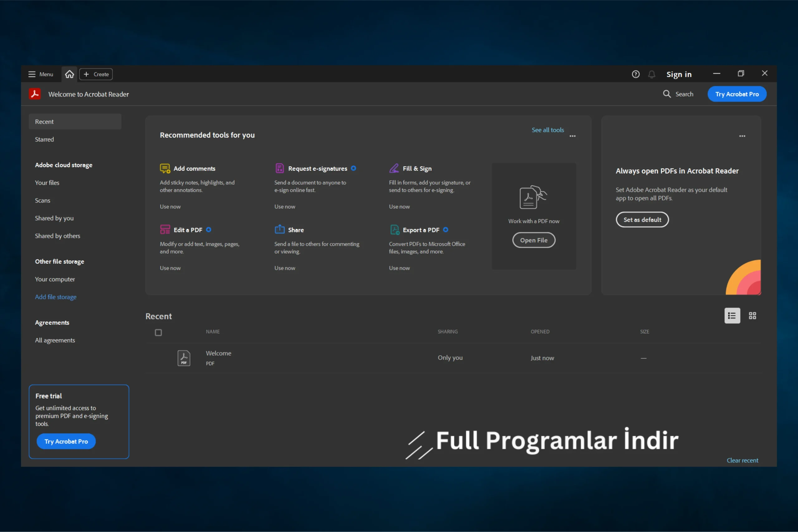Click the Add comments icon
Image resolution: width=798 pixels, height=532 pixels.
pyautogui.click(x=165, y=168)
